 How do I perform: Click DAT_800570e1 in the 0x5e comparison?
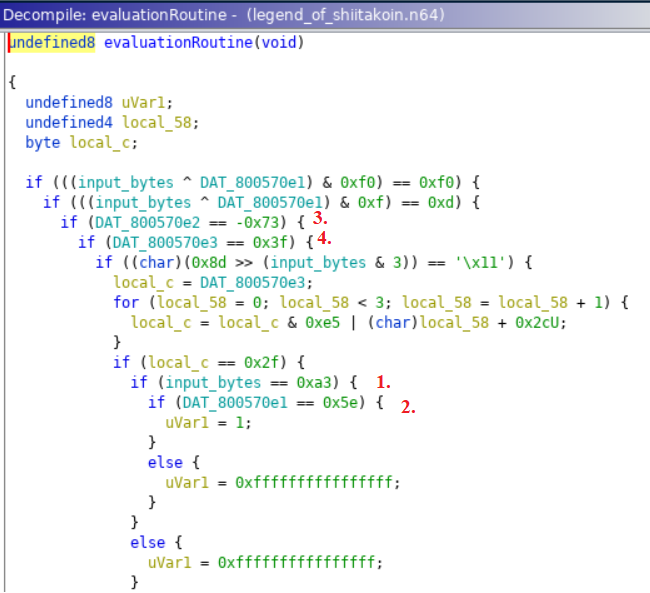tap(235, 402)
